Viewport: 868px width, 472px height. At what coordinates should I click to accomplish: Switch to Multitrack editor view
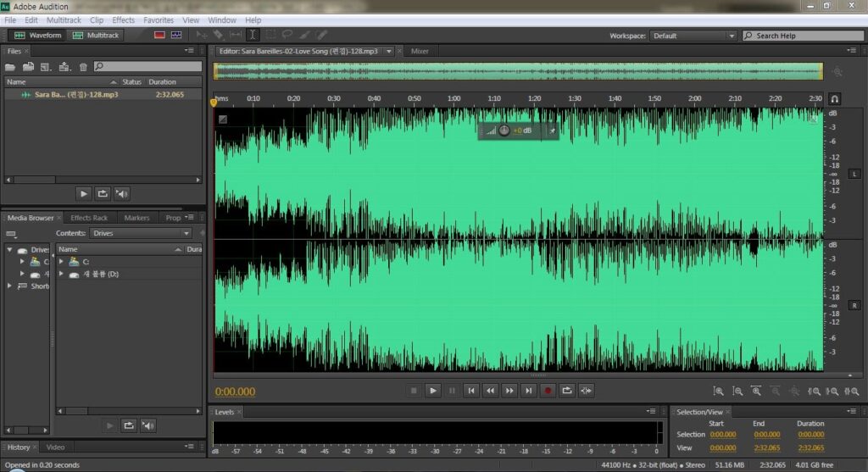96,35
